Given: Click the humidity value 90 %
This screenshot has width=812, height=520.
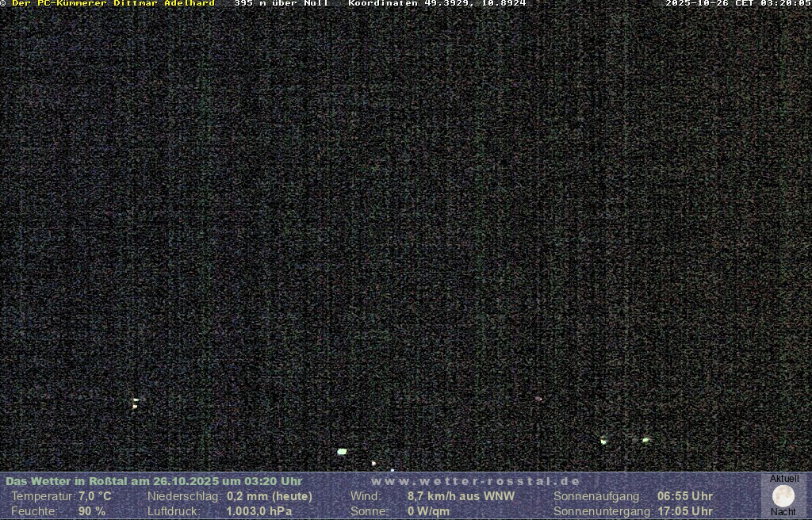Looking at the screenshot, I should (x=92, y=511).
